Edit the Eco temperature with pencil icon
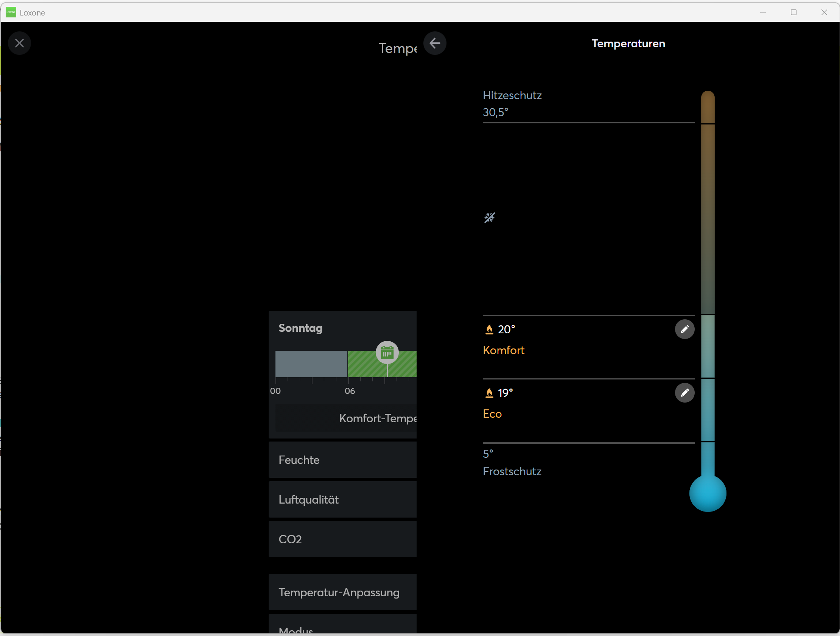Image resolution: width=840 pixels, height=636 pixels. (x=684, y=393)
